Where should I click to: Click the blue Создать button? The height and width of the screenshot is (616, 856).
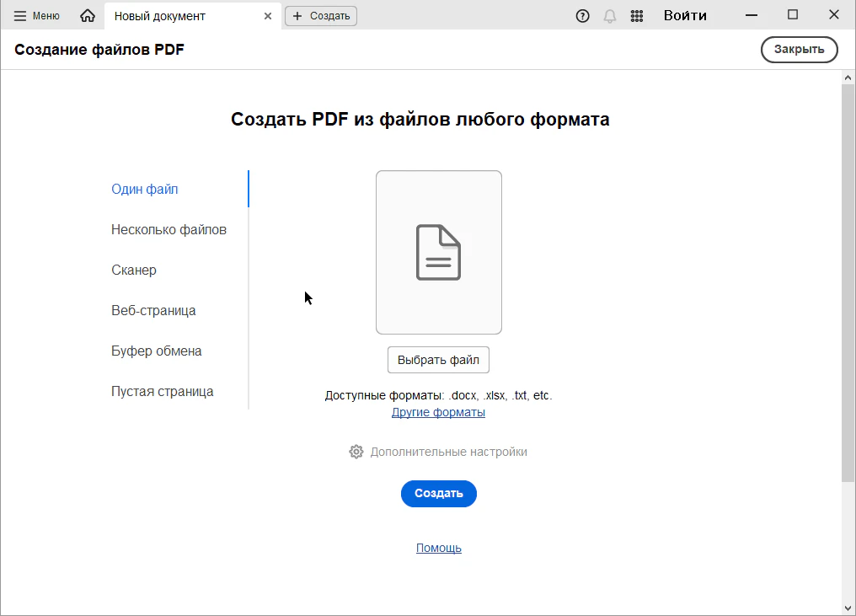[x=438, y=494]
